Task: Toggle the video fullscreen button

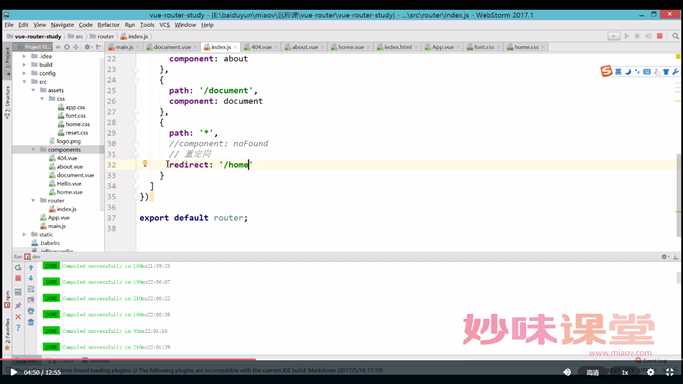Action: tap(669, 372)
